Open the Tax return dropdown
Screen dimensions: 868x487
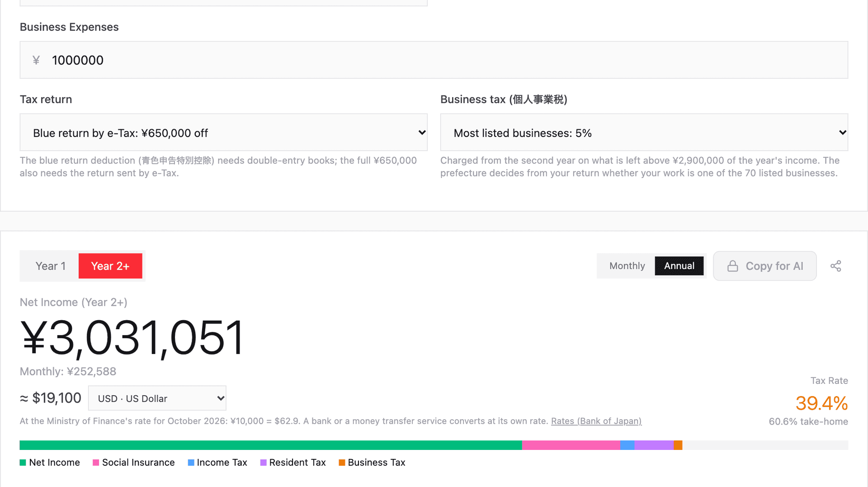pos(223,132)
